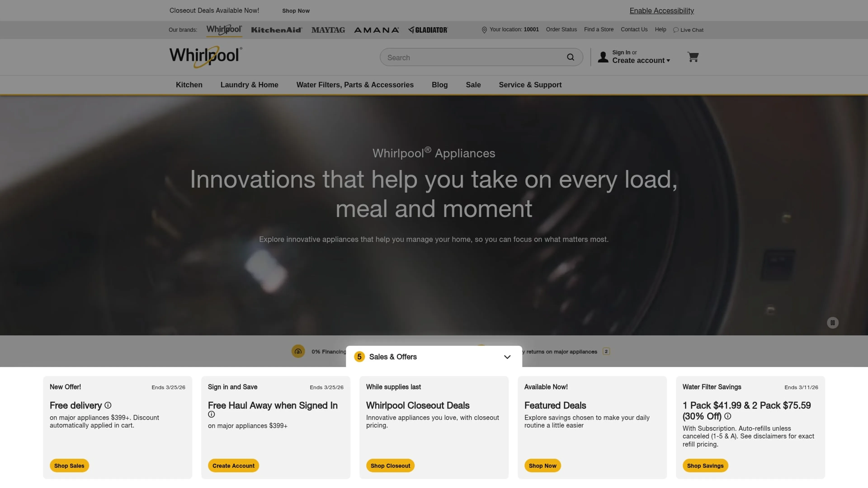Go to KitchenAid brand site

pos(277,30)
